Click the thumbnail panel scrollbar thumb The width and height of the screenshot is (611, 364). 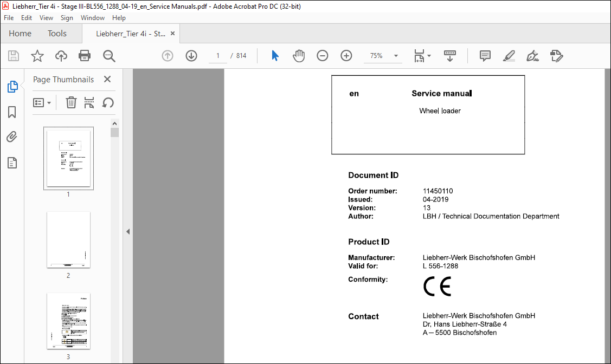pos(114,132)
